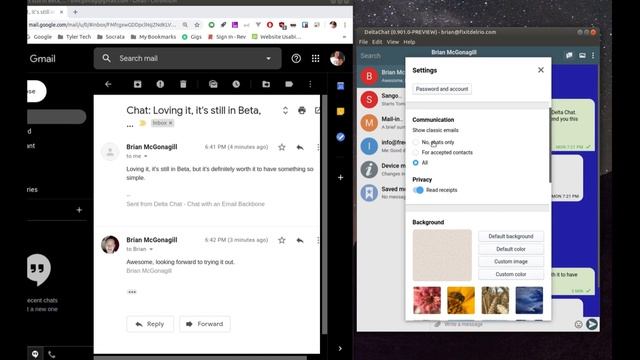This screenshot has height=360, width=640.
Task: Open more options for 6:41 PM message
Action: [x=318, y=147]
